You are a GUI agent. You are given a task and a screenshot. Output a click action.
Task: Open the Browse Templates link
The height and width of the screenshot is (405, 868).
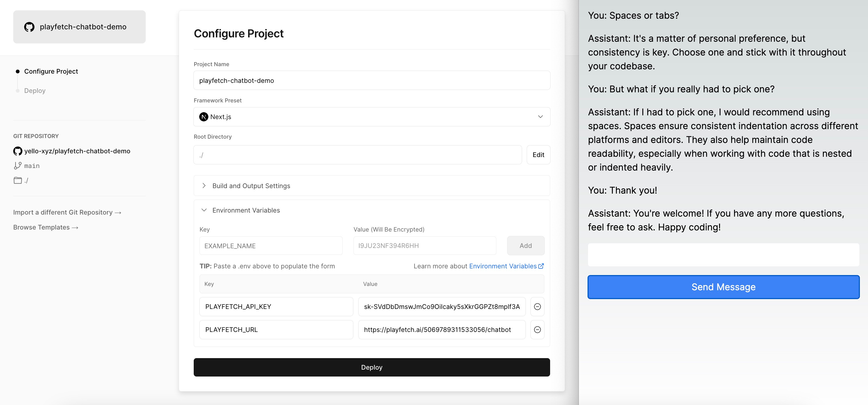coord(45,227)
